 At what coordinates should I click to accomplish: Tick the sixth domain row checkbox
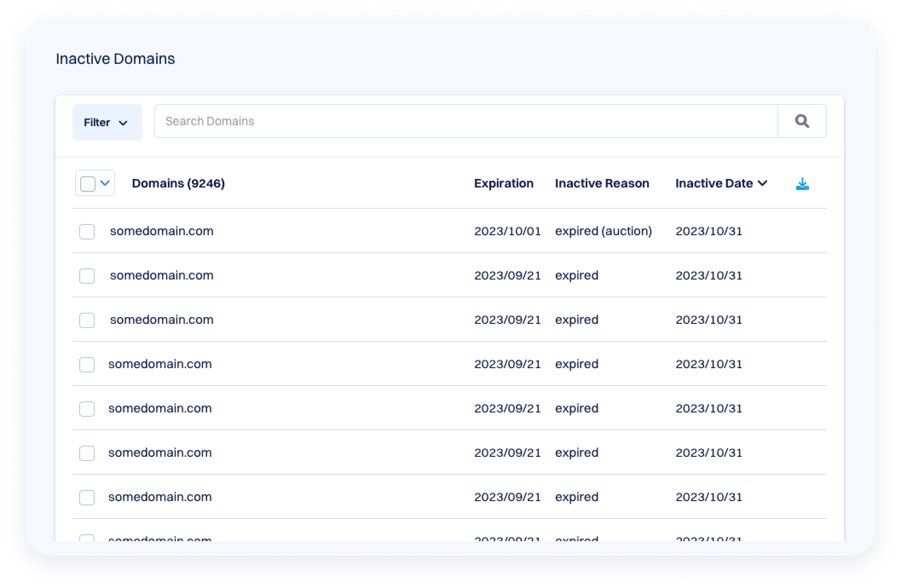coord(87,453)
